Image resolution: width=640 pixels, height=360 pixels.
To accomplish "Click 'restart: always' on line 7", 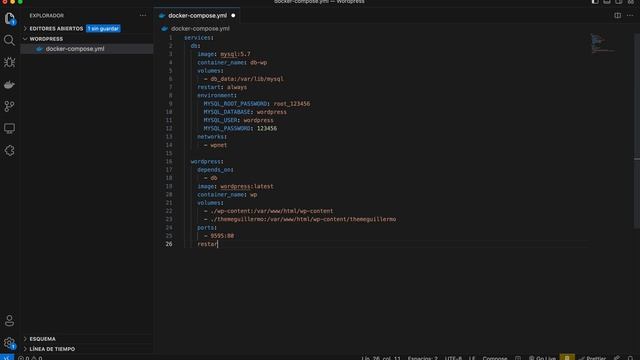I will click(222, 87).
